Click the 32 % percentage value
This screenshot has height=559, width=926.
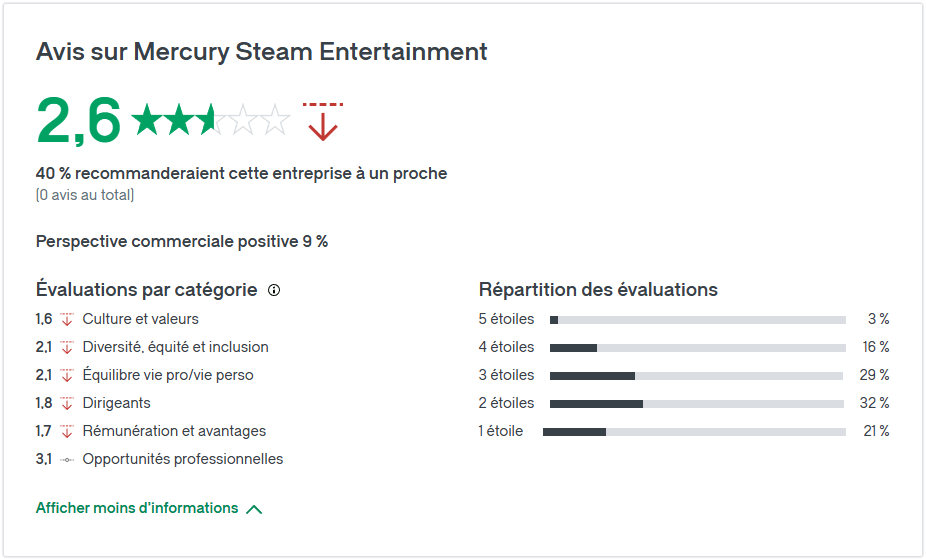[875, 403]
